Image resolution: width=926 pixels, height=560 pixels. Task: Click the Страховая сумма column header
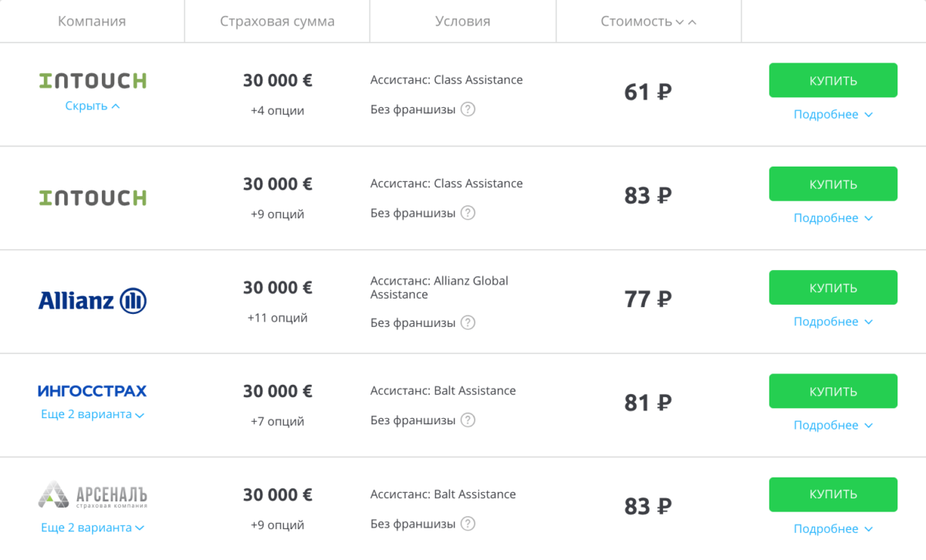click(277, 22)
